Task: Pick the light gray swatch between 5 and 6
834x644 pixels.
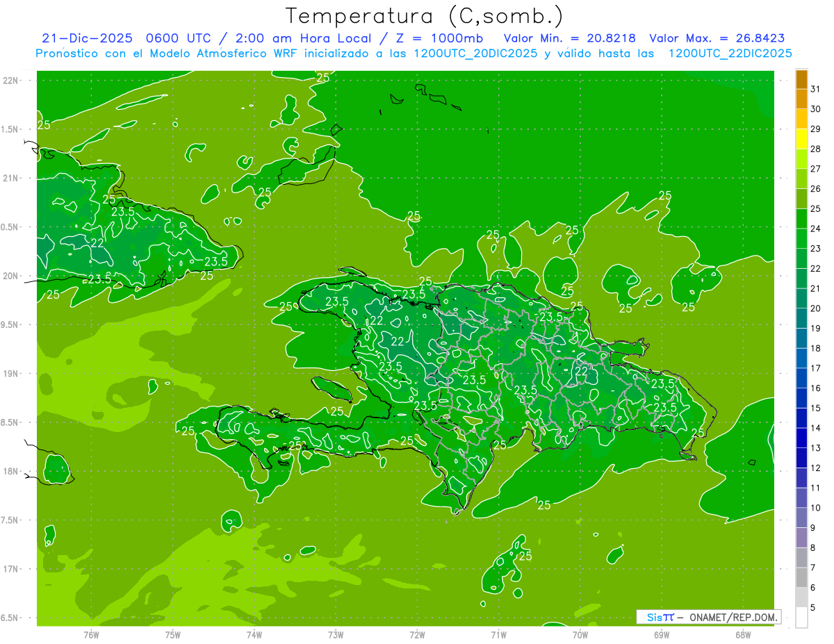Action: point(801,597)
